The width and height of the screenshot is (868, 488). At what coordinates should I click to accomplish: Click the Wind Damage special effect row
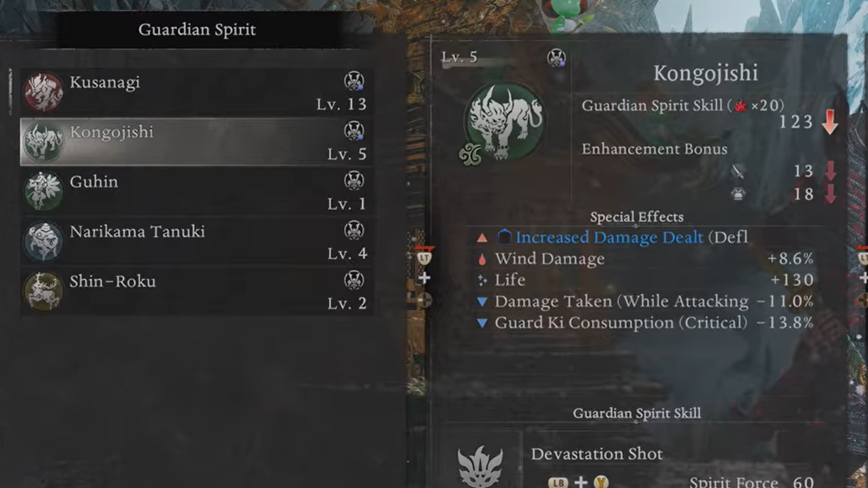coord(646,258)
